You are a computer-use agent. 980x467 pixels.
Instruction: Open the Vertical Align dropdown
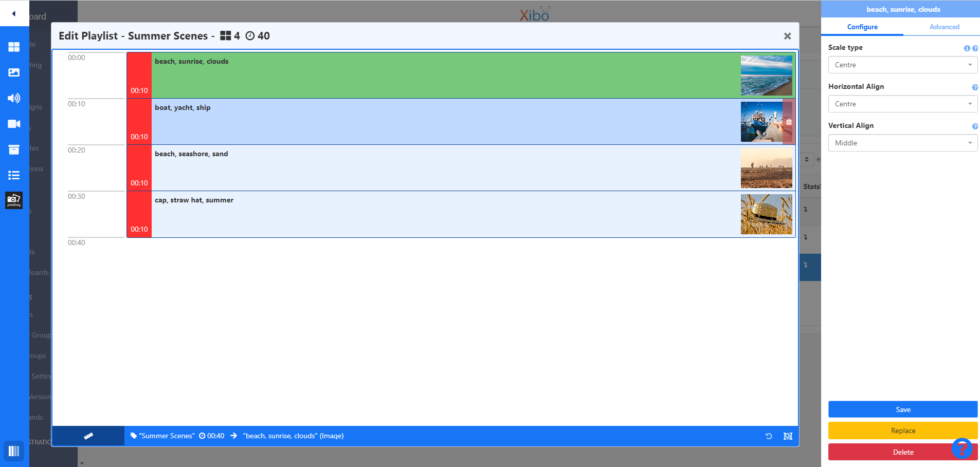click(x=902, y=143)
